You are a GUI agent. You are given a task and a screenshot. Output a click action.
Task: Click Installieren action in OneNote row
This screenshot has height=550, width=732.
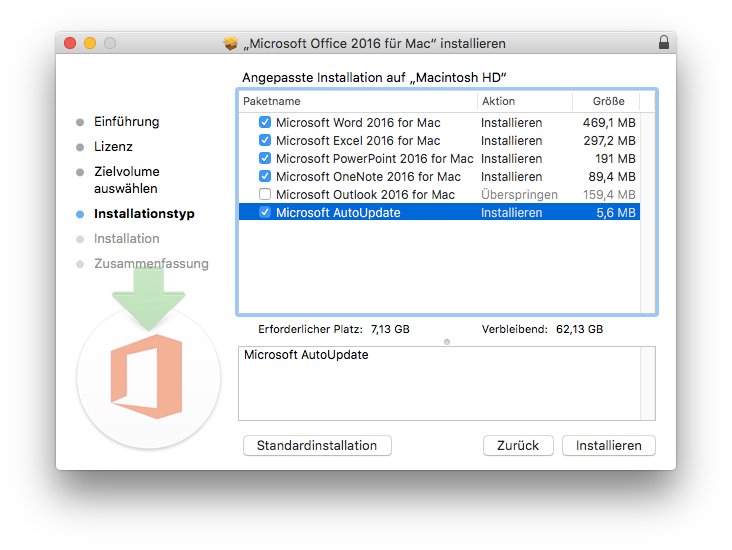coord(512,176)
